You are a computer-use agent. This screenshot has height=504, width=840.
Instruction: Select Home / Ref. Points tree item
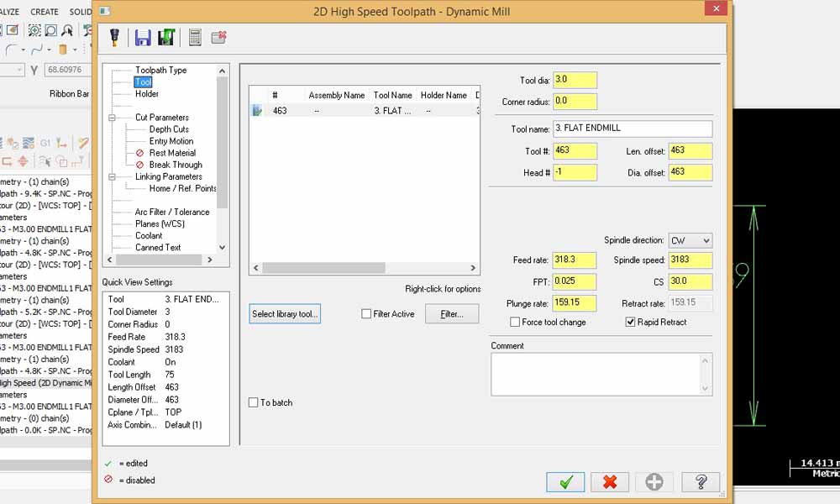pyautogui.click(x=182, y=188)
